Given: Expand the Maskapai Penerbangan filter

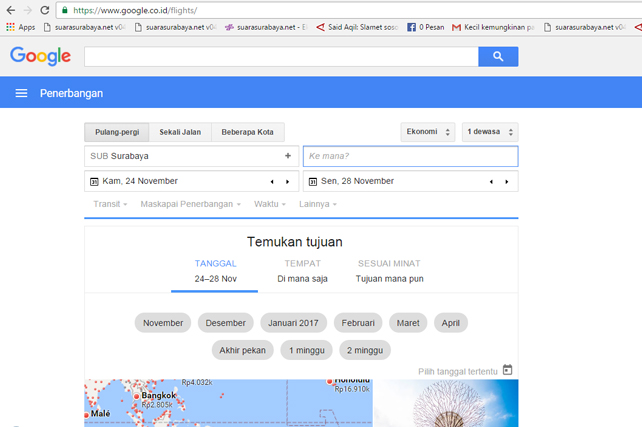Looking at the screenshot, I should pyautogui.click(x=190, y=204).
